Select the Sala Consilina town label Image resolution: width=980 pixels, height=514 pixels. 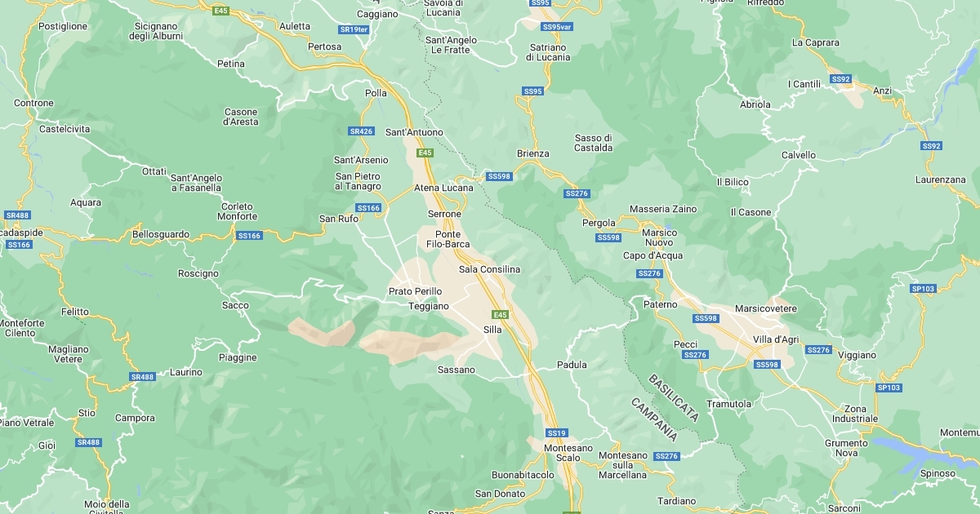tap(489, 269)
